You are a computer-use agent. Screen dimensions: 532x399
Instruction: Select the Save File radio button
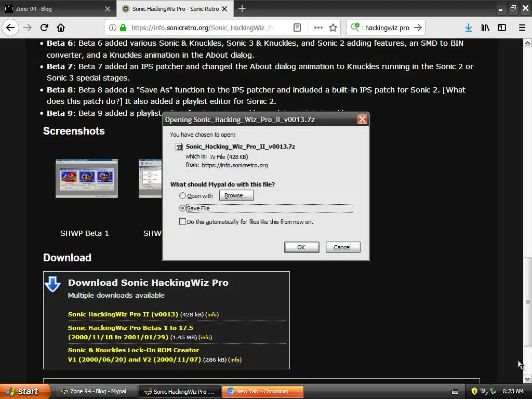[182, 208]
